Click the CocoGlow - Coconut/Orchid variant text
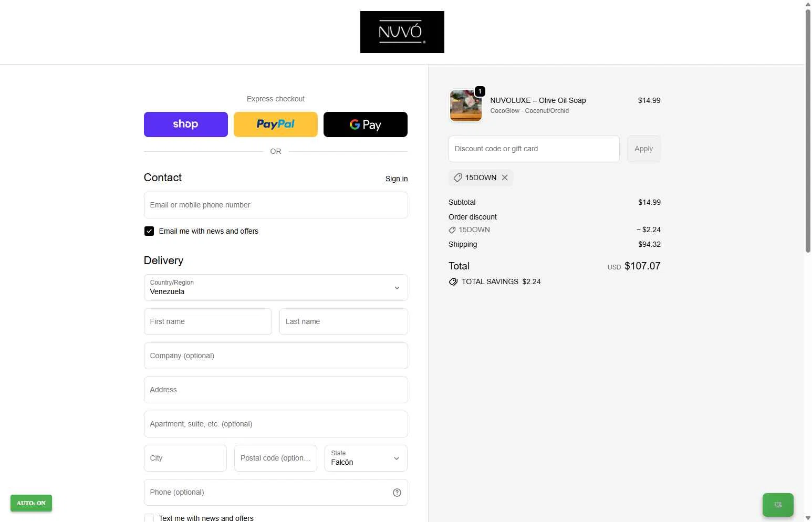This screenshot has width=812, height=522. pos(529,111)
